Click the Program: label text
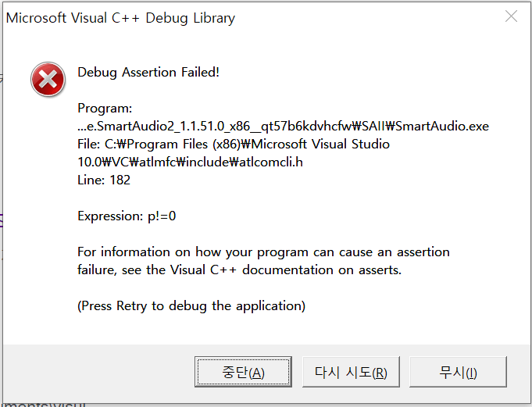The image size is (532, 407). point(105,109)
